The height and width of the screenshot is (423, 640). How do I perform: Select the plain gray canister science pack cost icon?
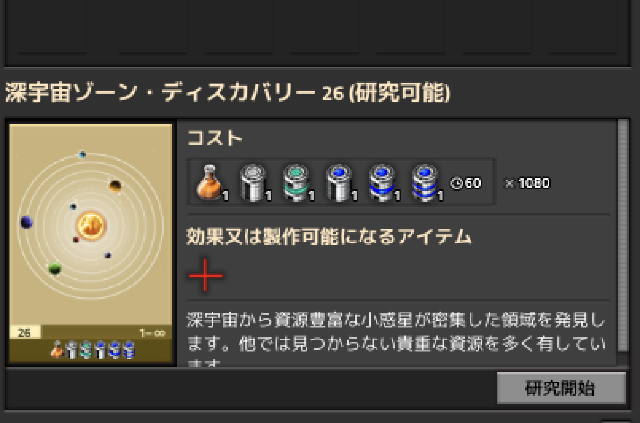tap(253, 183)
